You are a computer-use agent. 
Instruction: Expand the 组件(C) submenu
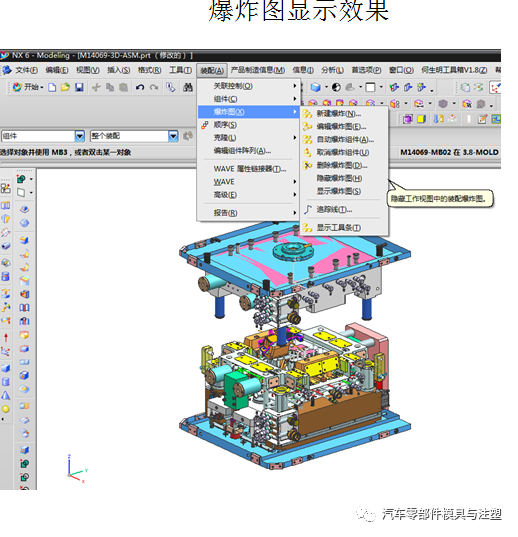(x=249, y=99)
